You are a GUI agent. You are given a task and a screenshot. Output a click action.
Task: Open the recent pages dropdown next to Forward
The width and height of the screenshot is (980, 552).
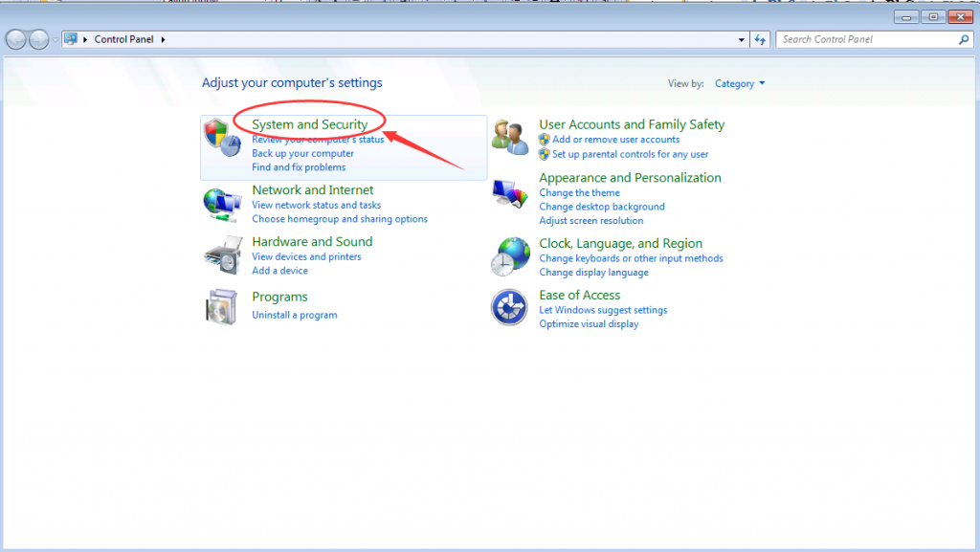pyautogui.click(x=55, y=40)
